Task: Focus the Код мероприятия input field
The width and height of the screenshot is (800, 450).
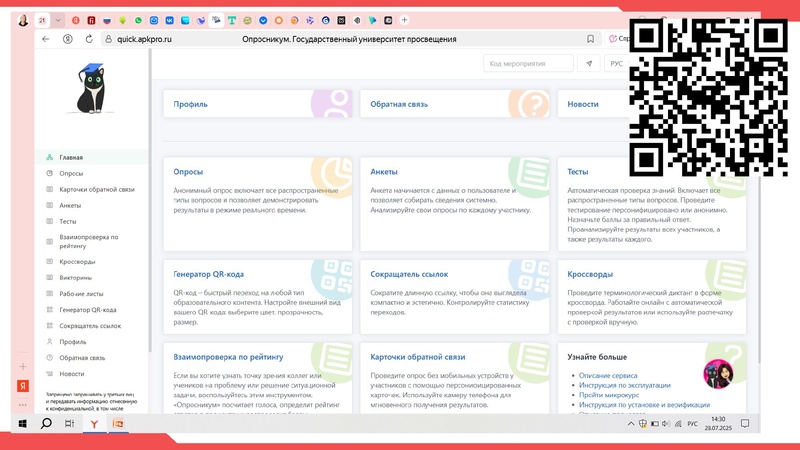Action: tap(528, 64)
